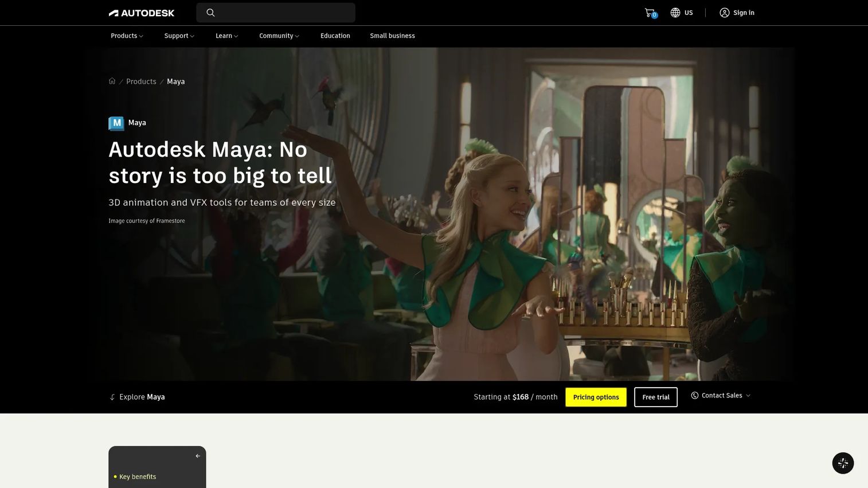Expand the Support menu
The height and width of the screenshot is (488, 868).
point(179,36)
